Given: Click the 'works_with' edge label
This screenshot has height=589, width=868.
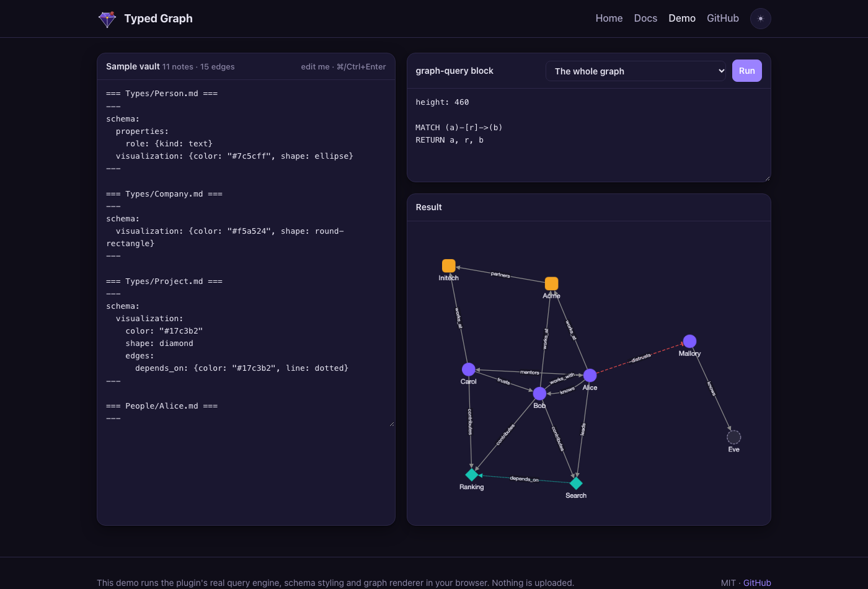Looking at the screenshot, I should point(562,378).
